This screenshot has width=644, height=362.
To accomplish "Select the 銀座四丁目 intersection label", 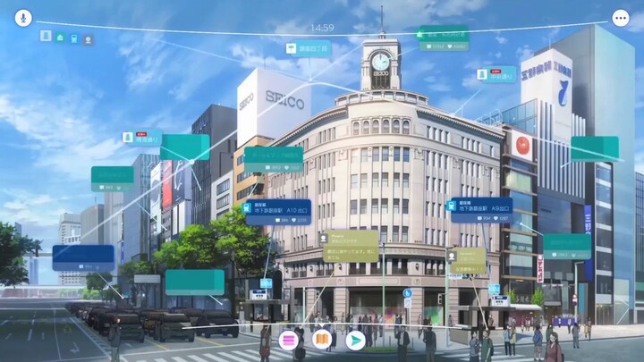I will (x=309, y=49).
